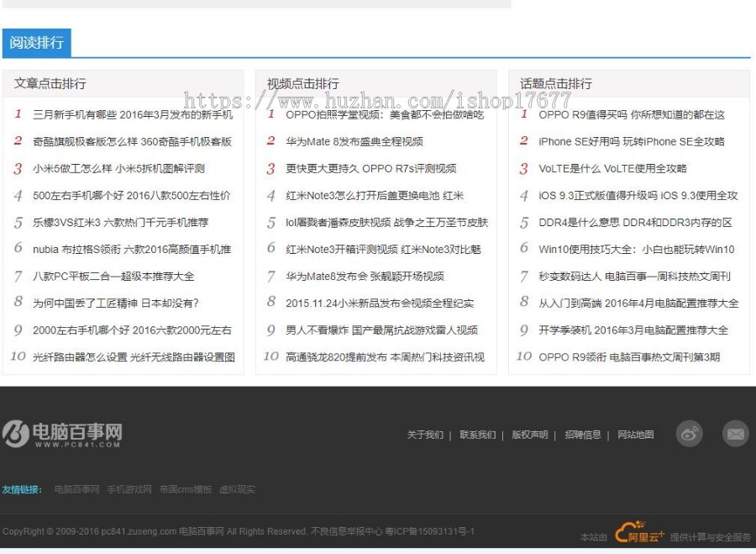Screen dimensions: 756x554
Task: Open the Weibo icon in footer
Action: point(689,433)
